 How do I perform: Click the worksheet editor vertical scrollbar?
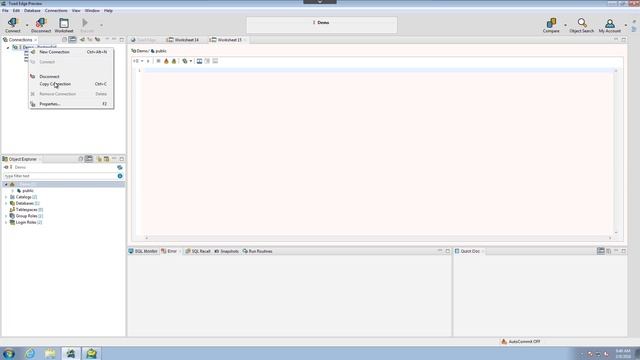pos(616,151)
